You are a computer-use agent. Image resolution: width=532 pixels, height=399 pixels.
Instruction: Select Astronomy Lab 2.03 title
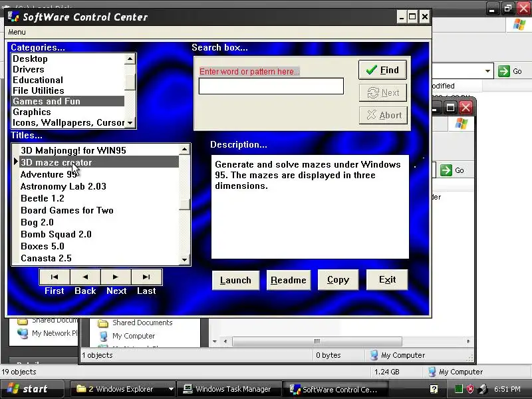[99, 186]
